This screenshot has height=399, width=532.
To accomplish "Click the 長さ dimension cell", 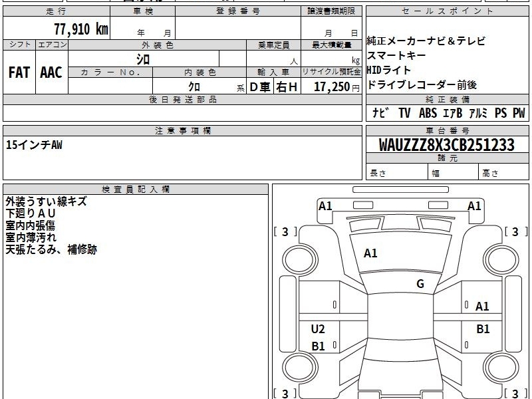I will pos(397,173).
